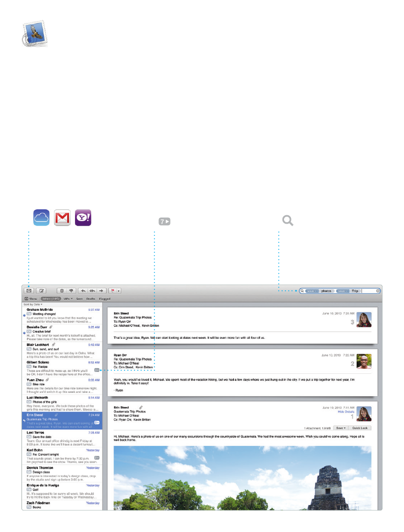Select Erin Steed Guatemala Trip Photos conversation
404x532 pixels.
tap(62, 421)
